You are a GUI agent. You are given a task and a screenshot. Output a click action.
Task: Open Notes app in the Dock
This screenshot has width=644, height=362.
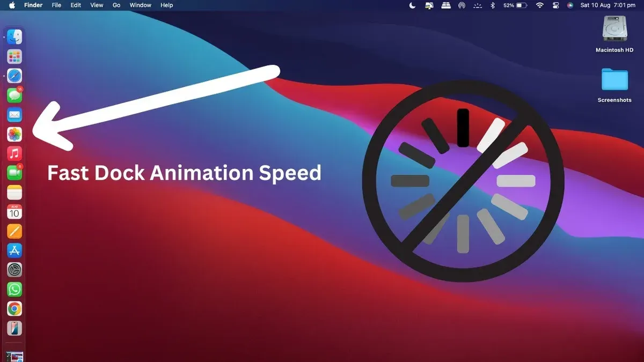(x=14, y=192)
